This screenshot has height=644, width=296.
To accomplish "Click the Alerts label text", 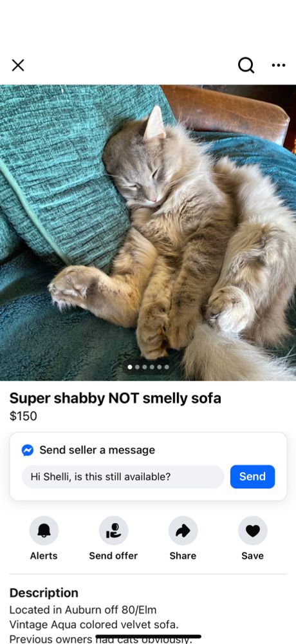I will pos(44,556).
